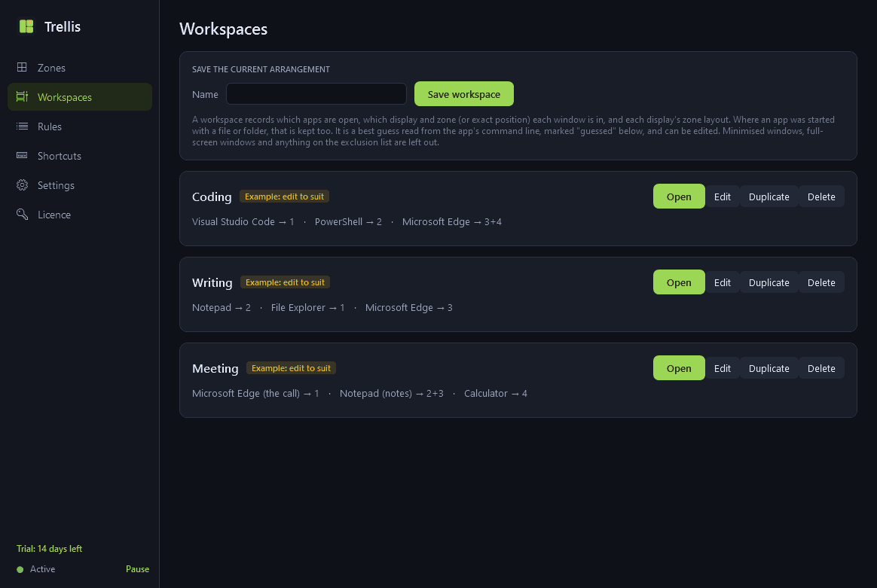Screen dimensions: 877x588
Task: Select the Workspaces sidebar icon
Action: pyautogui.click(x=22, y=96)
